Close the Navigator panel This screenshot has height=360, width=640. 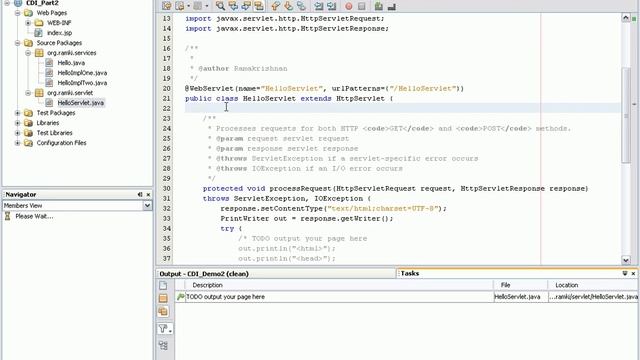click(148, 195)
